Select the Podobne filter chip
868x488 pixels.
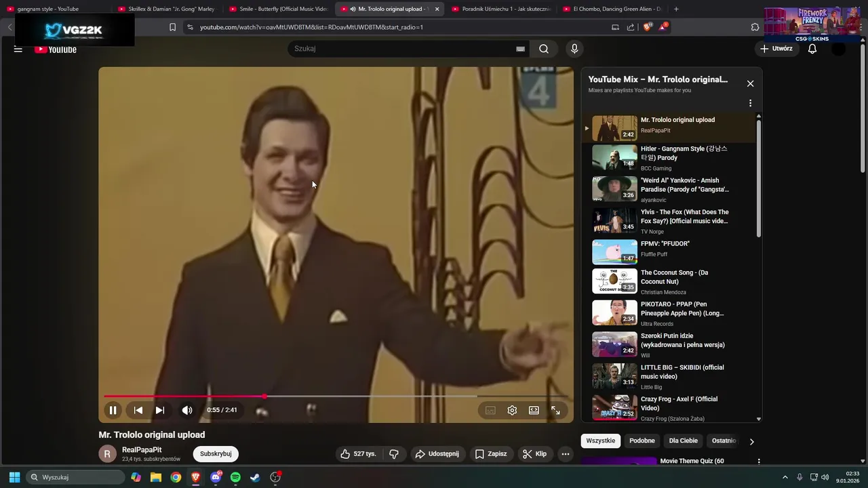642,441
